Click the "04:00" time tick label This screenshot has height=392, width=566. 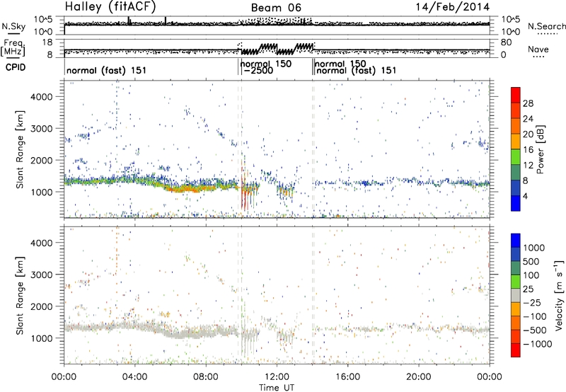(x=134, y=377)
